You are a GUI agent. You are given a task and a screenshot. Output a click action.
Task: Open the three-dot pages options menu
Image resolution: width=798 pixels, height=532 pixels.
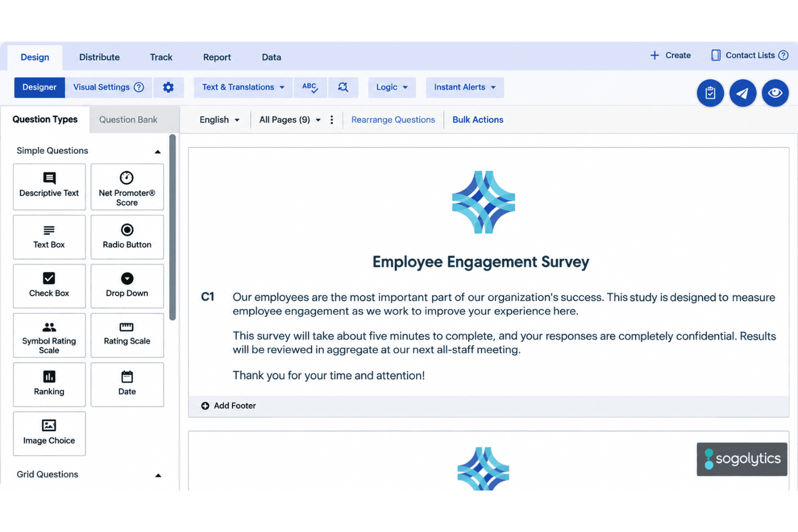point(332,120)
